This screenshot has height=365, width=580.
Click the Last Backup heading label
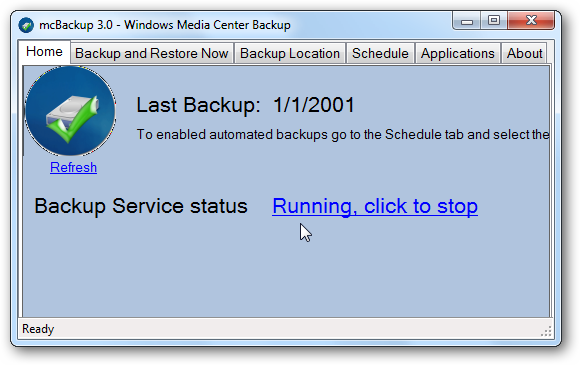198,105
